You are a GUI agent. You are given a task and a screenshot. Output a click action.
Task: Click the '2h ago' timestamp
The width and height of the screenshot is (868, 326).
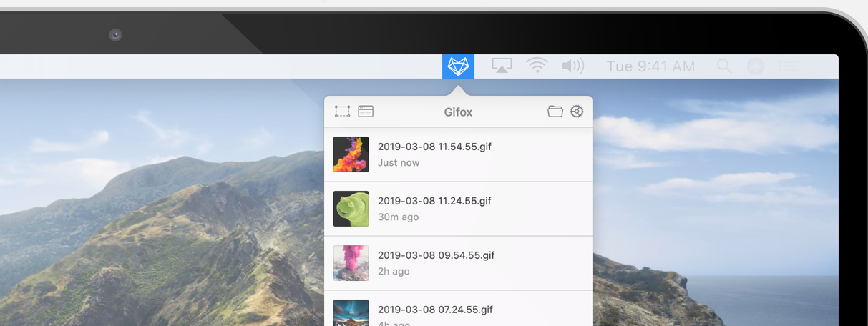tap(394, 272)
